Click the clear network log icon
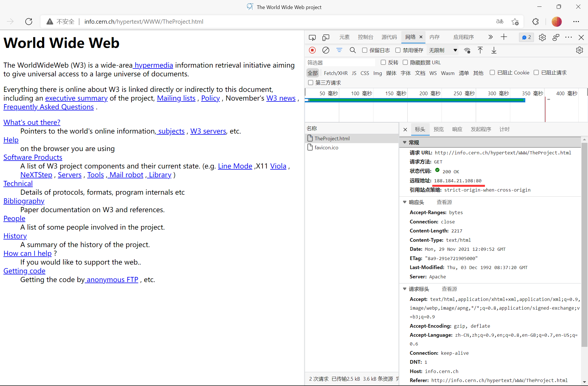Screen dimensions: 588x386 pos(326,50)
